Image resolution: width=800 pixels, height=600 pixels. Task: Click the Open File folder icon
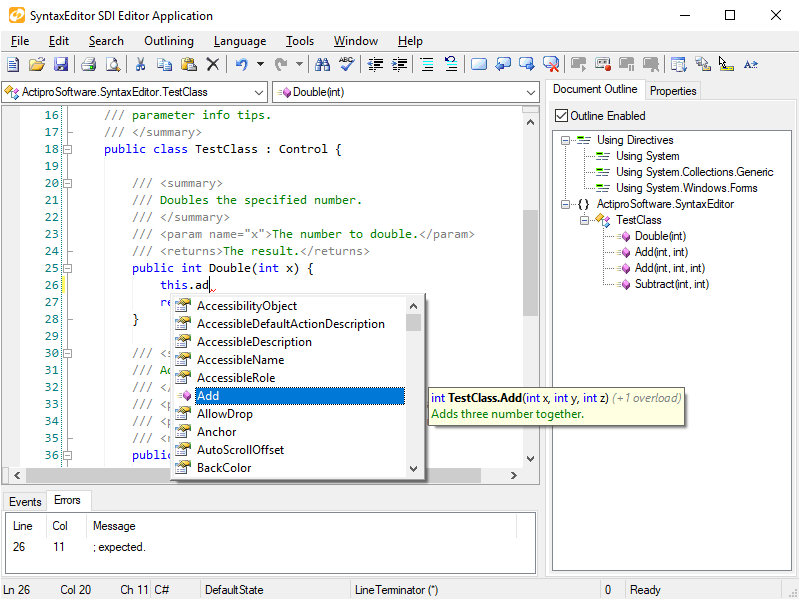pyautogui.click(x=37, y=64)
